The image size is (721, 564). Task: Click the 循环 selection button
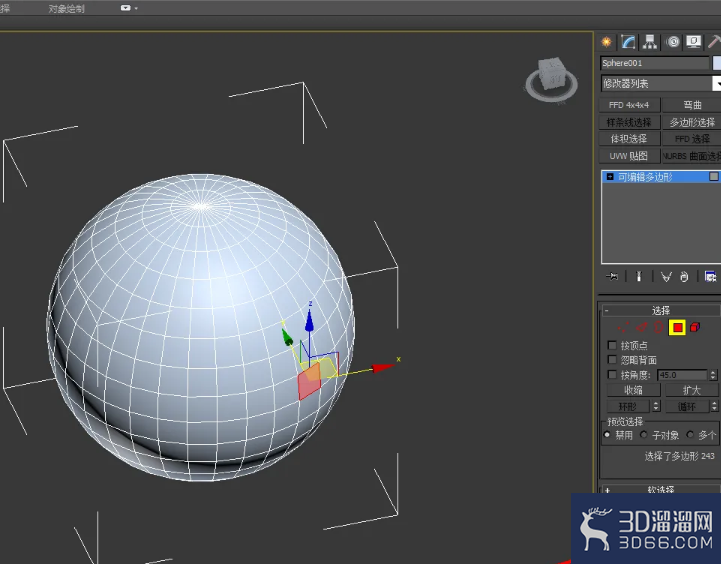(x=687, y=406)
